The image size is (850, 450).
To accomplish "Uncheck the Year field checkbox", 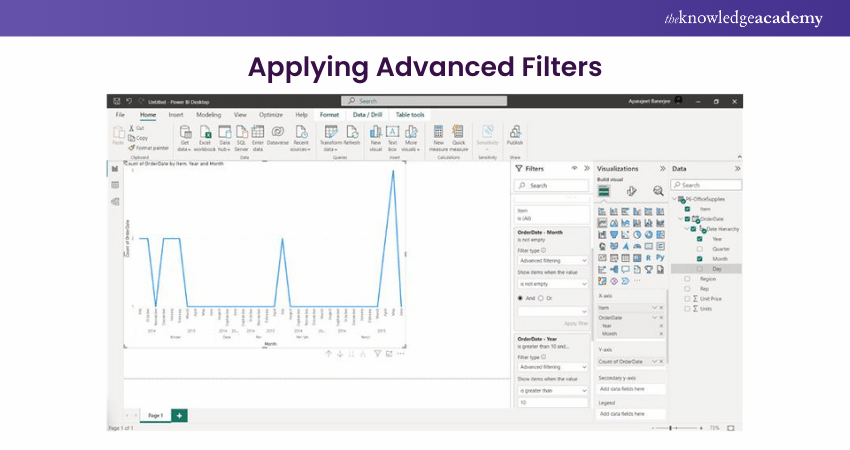I will click(700, 239).
